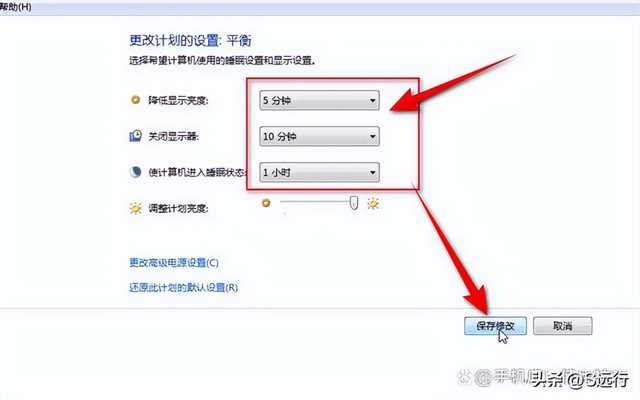Click the high brightness sun icon beside slider
This screenshot has width=640, height=400.
(x=373, y=203)
